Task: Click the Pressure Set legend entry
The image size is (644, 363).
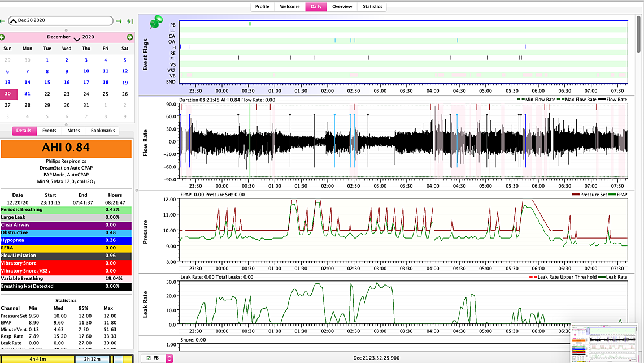Action: tap(589, 195)
